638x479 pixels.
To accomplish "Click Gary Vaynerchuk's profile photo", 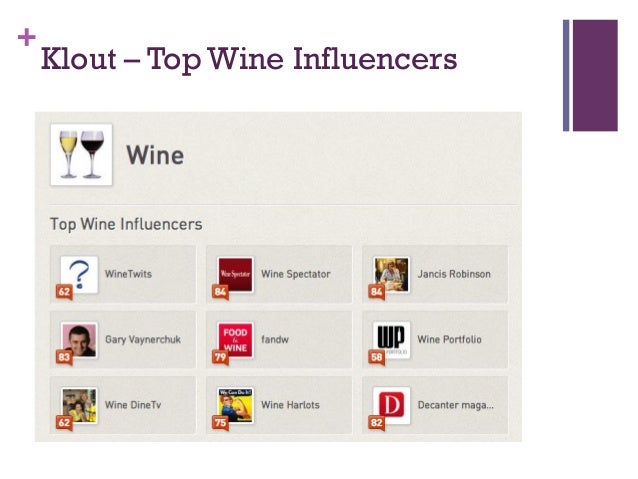I will pos(79,340).
